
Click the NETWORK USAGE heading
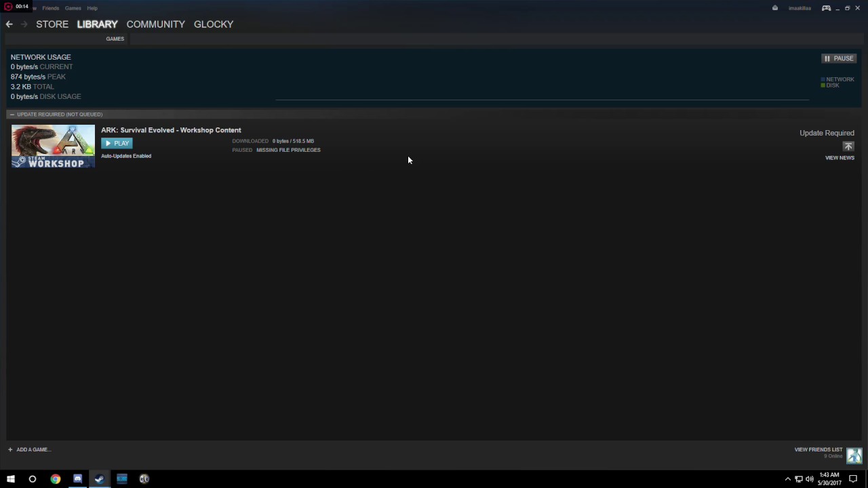(41, 57)
